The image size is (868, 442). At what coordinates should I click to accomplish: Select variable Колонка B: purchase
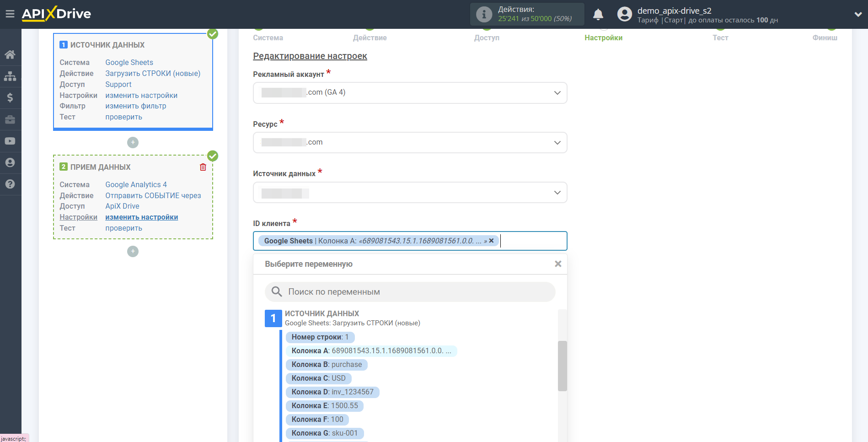[x=327, y=365]
